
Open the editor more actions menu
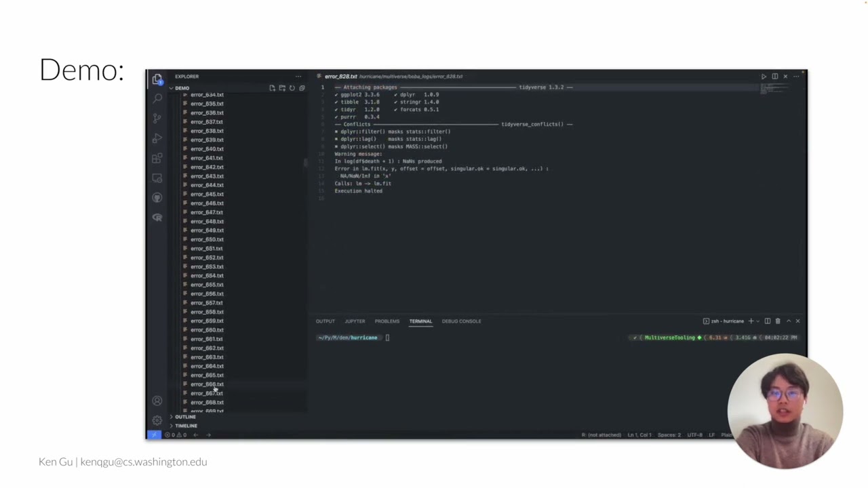click(796, 77)
